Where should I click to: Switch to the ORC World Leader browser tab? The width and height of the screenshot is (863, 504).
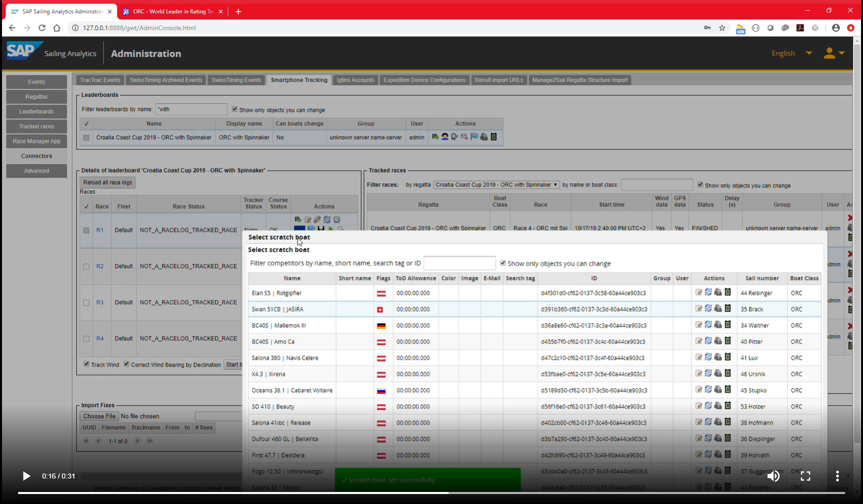[173, 11]
